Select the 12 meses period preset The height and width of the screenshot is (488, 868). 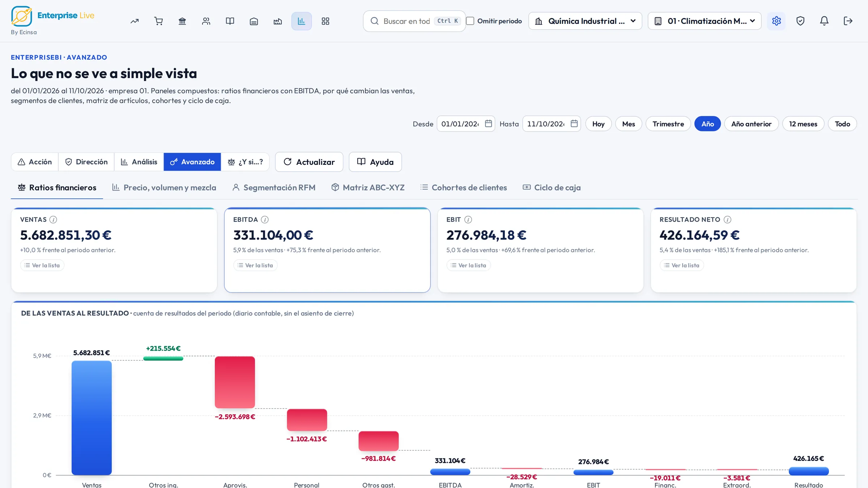coord(803,124)
